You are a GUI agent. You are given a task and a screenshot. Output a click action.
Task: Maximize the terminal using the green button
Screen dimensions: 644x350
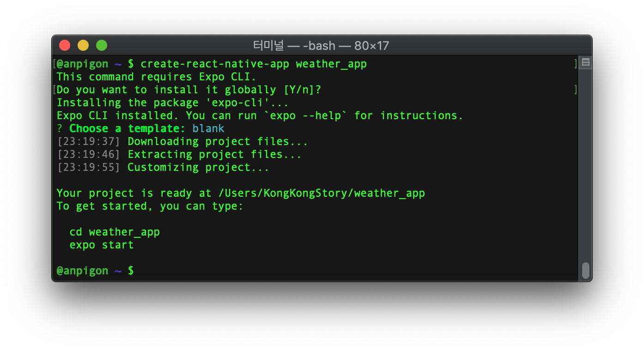[102, 45]
